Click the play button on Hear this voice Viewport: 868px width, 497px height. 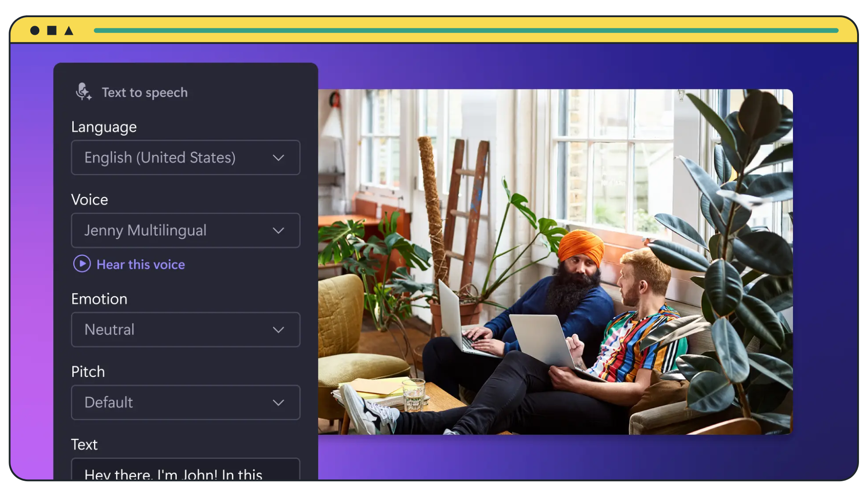tap(82, 264)
